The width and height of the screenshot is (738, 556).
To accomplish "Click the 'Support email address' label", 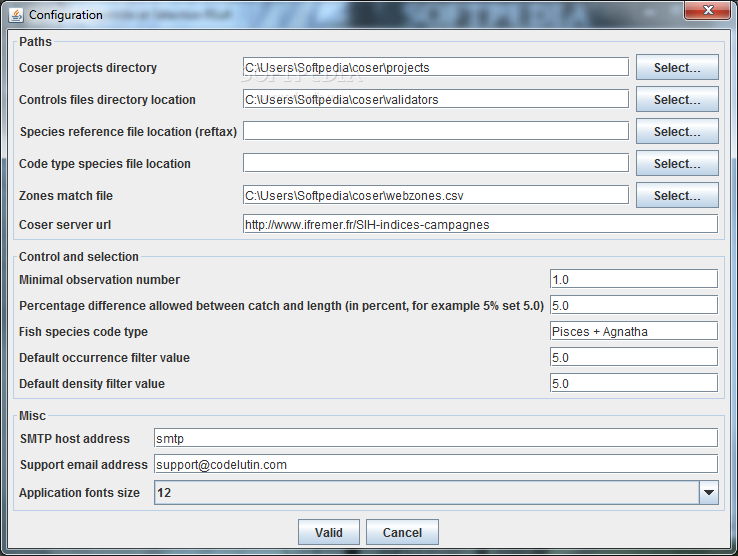I will pos(84,465).
